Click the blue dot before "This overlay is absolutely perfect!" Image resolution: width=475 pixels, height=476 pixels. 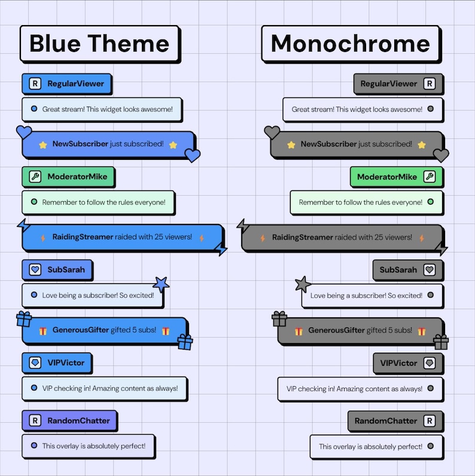click(34, 445)
